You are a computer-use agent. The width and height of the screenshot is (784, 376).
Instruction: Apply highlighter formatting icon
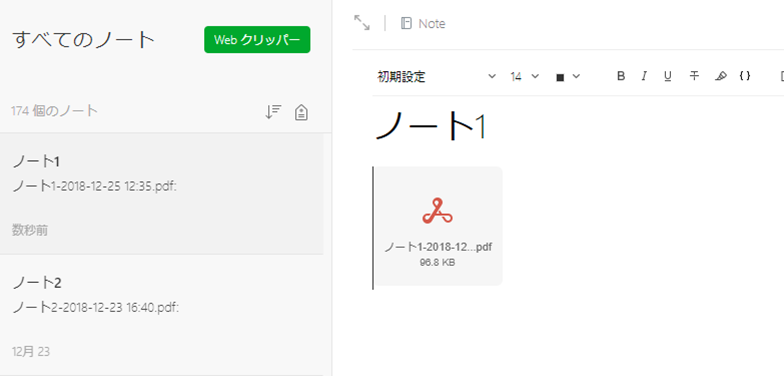point(720,76)
